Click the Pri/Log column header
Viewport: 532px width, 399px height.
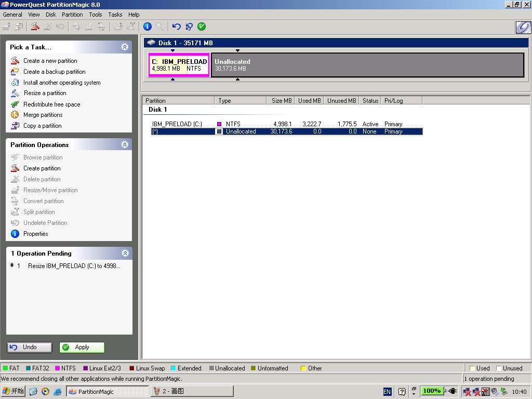pos(402,100)
